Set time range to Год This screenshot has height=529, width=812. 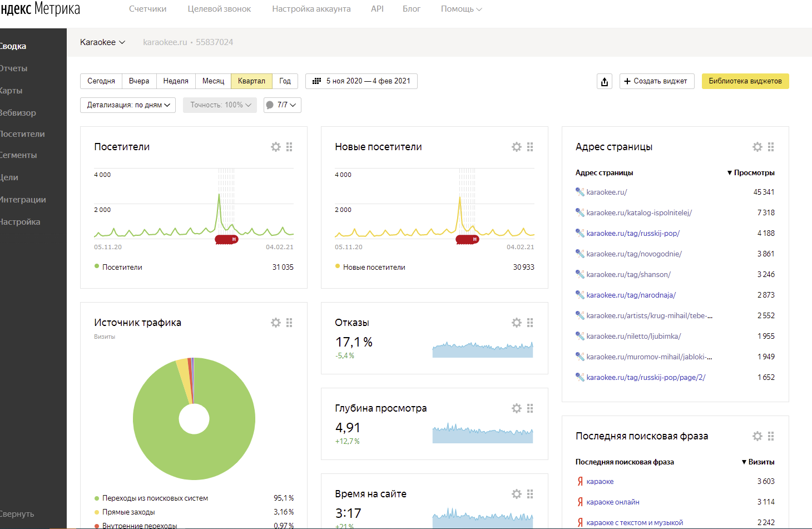click(285, 81)
